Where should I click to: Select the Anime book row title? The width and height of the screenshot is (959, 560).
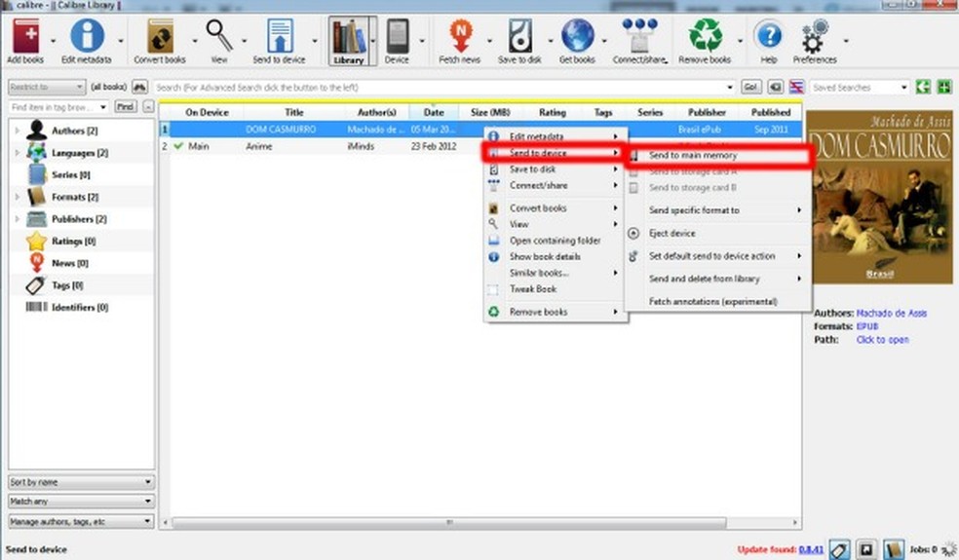click(259, 146)
